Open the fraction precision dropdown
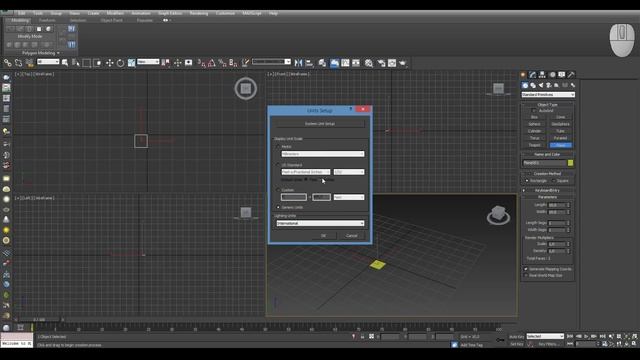Image resolution: width=640 pixels, height=360 pixels. click(x=349, y=172)
